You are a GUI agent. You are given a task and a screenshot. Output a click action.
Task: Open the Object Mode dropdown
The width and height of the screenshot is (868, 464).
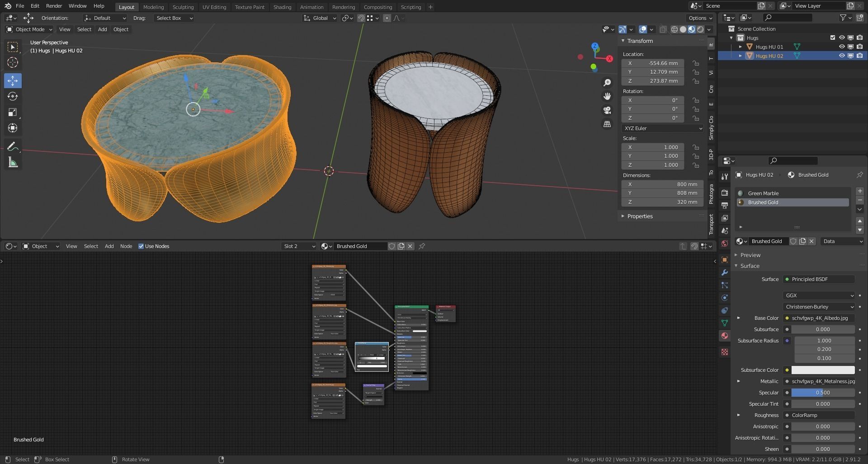(29, 29)
